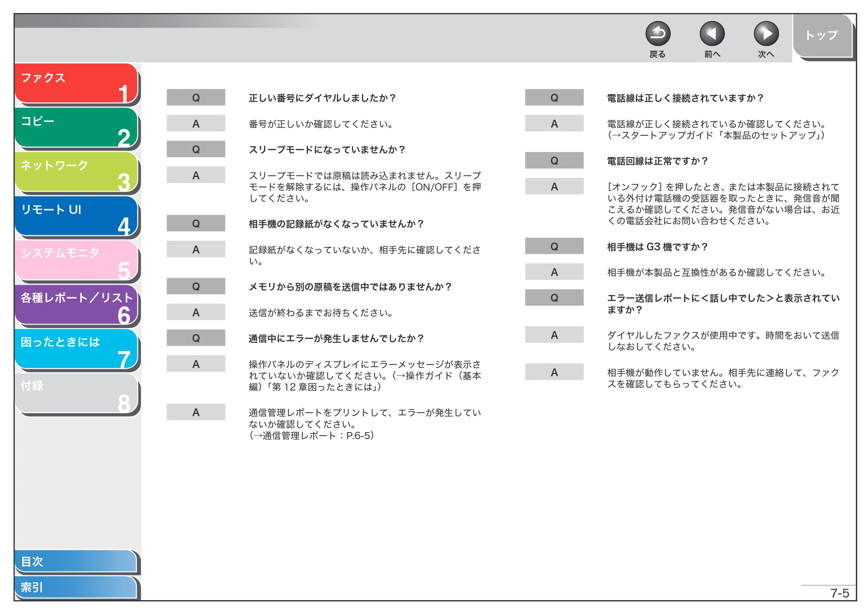Click the 戻る (back) round arrow icon
The height and width of the screenshot is (614, 868).
pyautogui.click(x=658, y=34)
